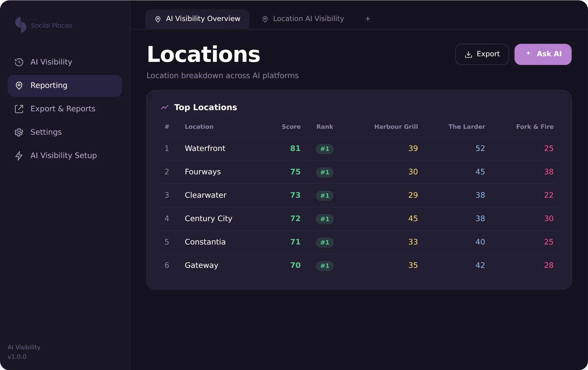Open AI Visibility Setup sidebar item

pos(65,156)
